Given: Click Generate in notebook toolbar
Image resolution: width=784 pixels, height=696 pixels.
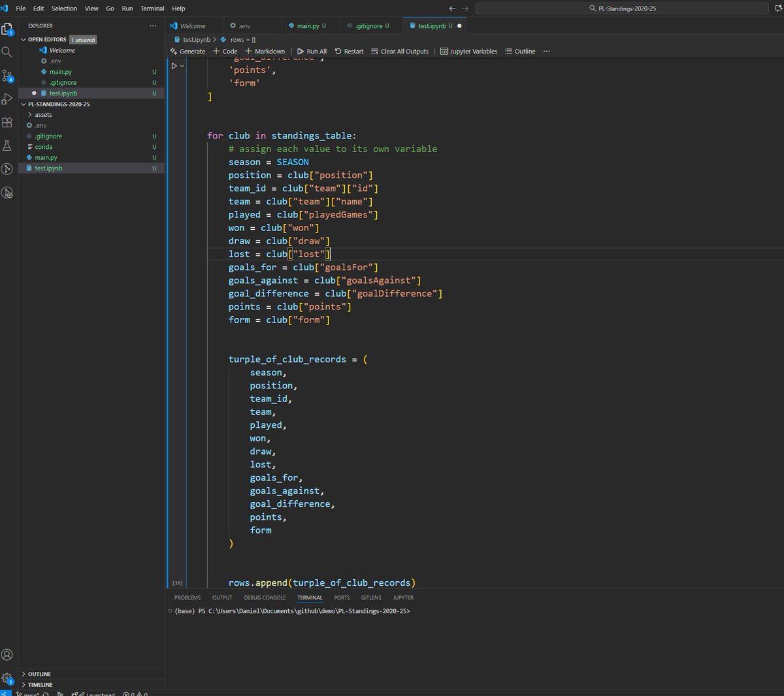Looking at the screenshot, I should click(188, 52).
